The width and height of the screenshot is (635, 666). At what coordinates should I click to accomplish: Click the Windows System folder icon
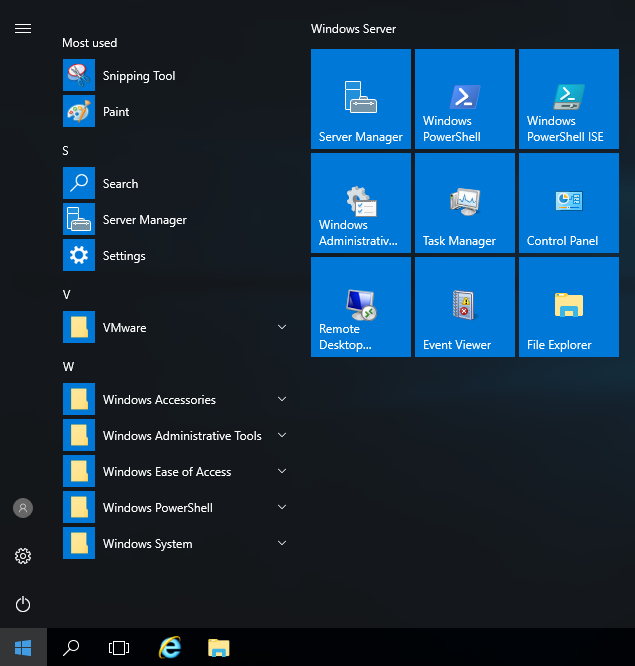(x=79, y=543)
